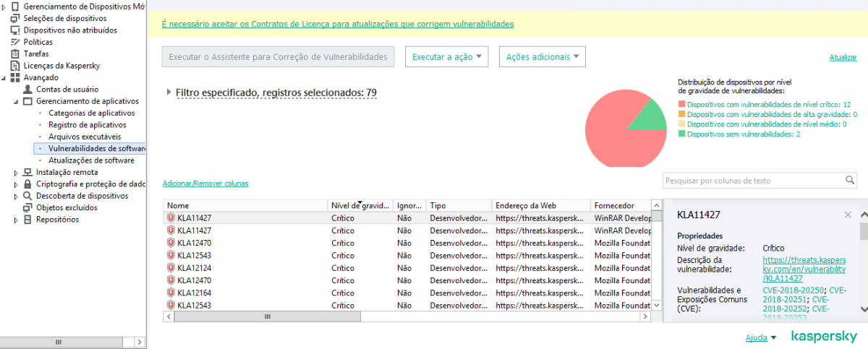868x349 pixels.
Task: Click the Contas de usuário person icon
Action: tap(27, 89)
